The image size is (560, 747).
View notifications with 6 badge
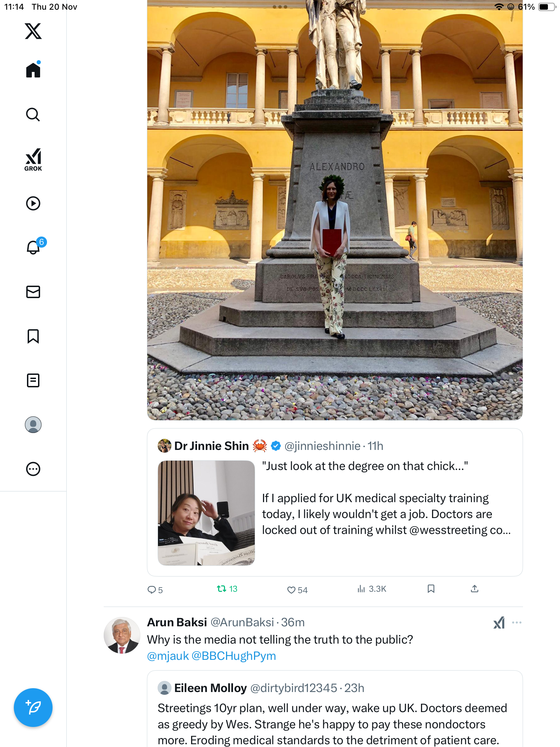(x=34, y=247)
